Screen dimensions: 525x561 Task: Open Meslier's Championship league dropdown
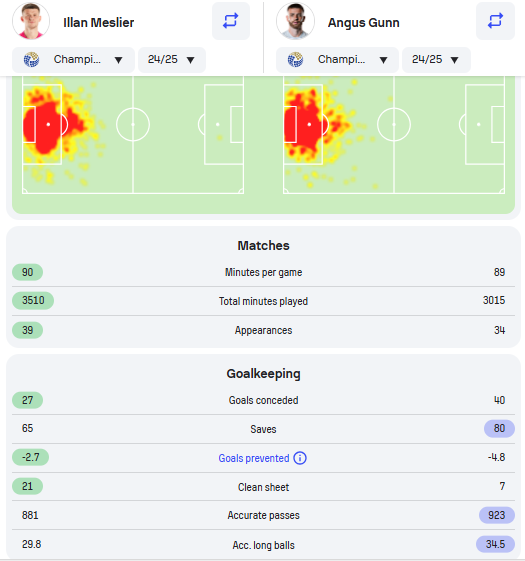[x=73, y=60]
